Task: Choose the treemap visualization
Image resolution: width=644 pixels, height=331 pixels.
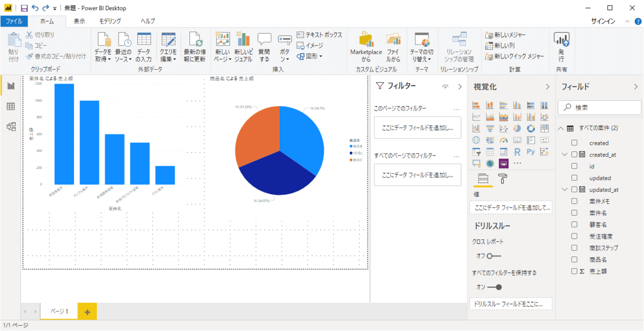Action: click(x=545, y=128)
